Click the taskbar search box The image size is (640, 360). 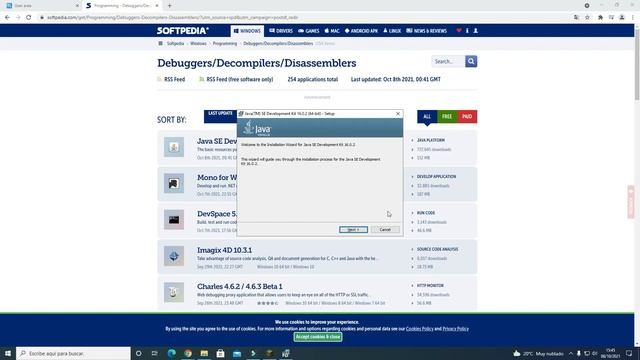pyautogui.click(x=73, y=353)
